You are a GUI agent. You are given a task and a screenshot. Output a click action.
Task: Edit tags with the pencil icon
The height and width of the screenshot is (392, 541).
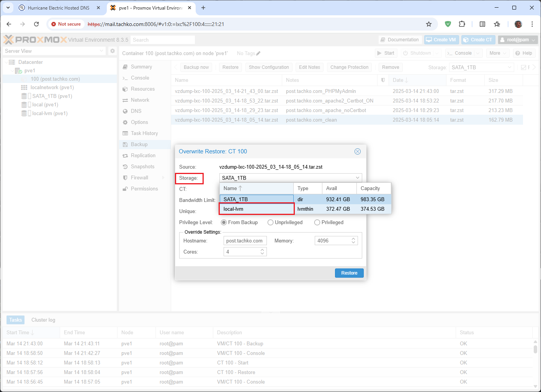coord(258,54)
